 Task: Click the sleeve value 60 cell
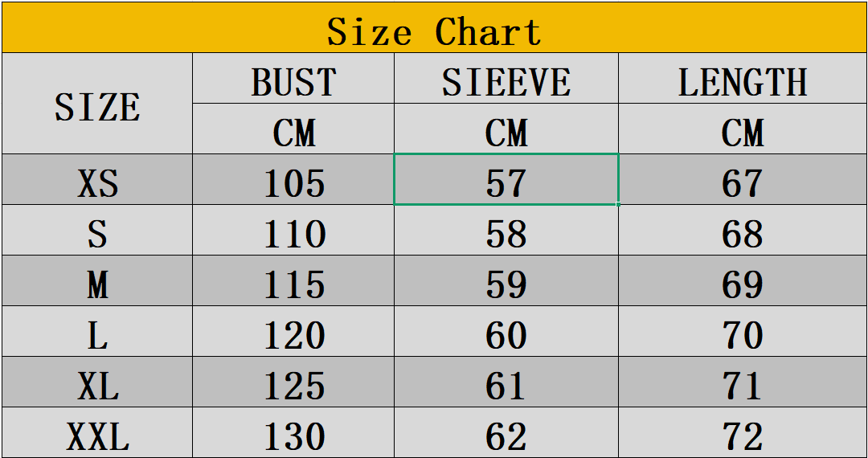(x=506, y=333)
